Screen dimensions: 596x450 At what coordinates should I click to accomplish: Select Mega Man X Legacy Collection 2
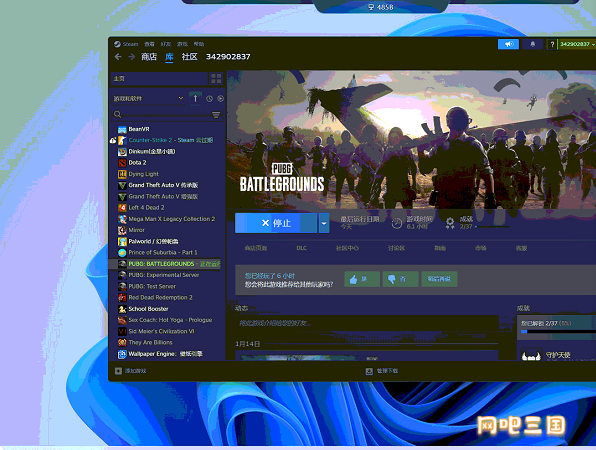click(172, 219)
